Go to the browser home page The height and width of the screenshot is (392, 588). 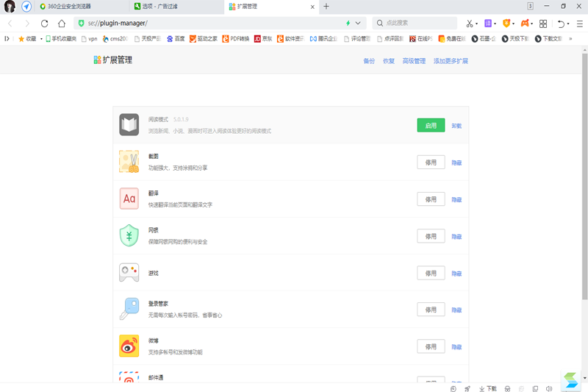pyautogui.click(x=62, y=24)
